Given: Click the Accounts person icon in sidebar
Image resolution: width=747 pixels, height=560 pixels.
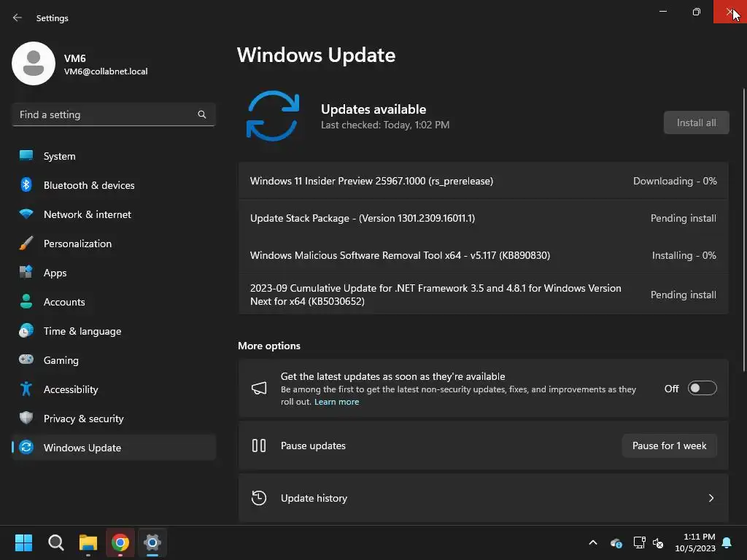Looking at the screenshot, I should coord(26,301).
